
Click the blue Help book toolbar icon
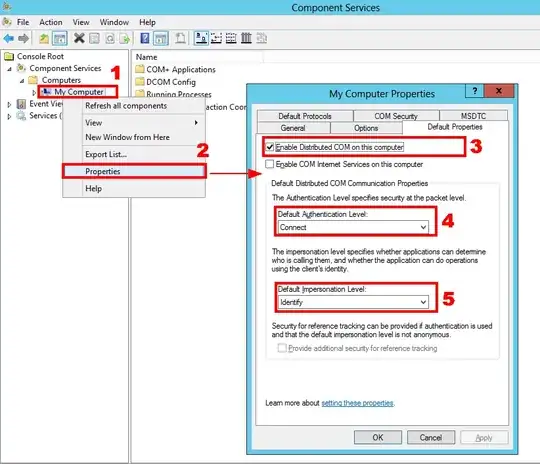(x=145, y=38)
